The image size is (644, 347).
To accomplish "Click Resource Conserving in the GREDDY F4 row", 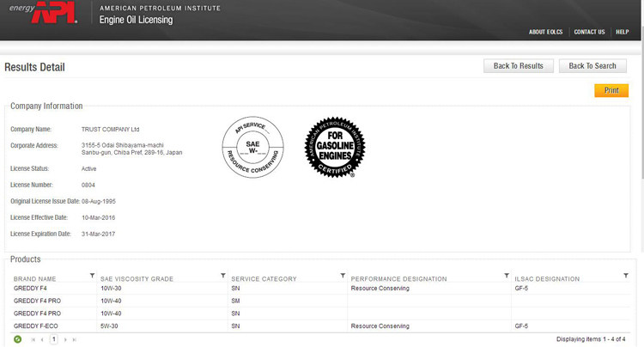I will tap(380, 289).
